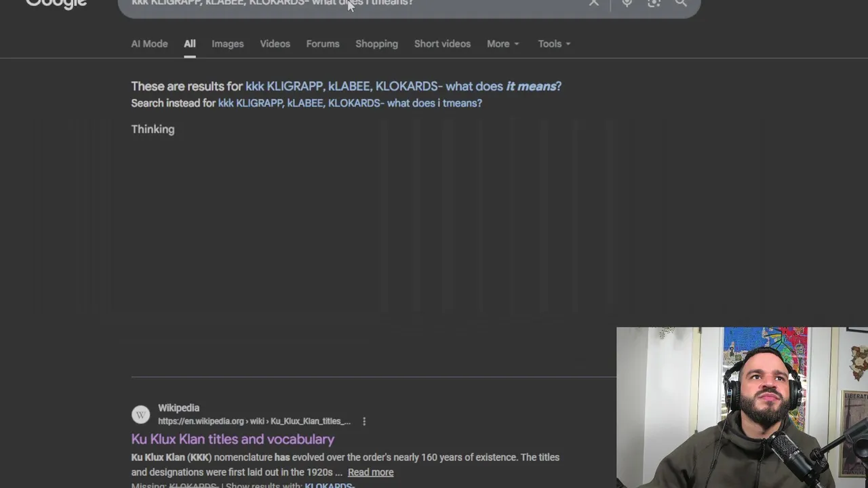Select the All results tab

coord(190,44)
